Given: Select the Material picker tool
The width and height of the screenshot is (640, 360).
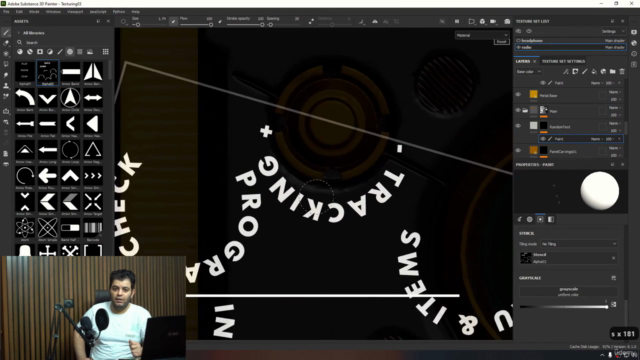Looking at the screenshot, I should coord(6,96).
